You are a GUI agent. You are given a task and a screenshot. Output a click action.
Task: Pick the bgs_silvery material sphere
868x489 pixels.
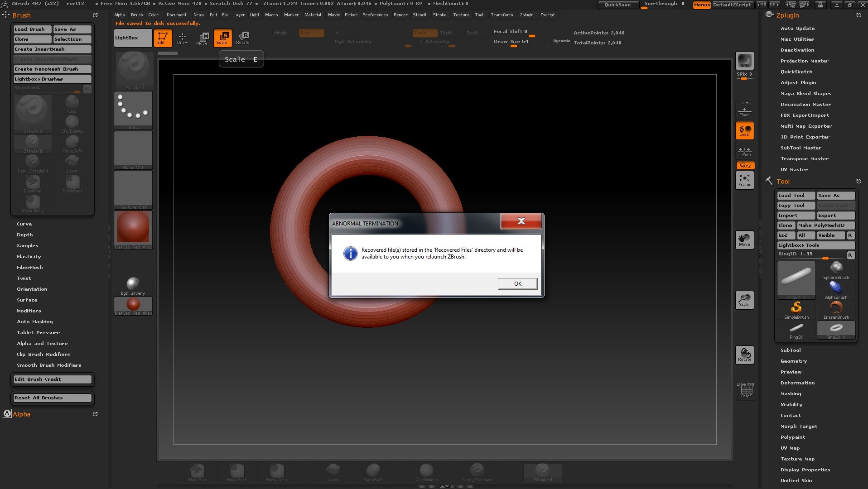pos(133,286)
